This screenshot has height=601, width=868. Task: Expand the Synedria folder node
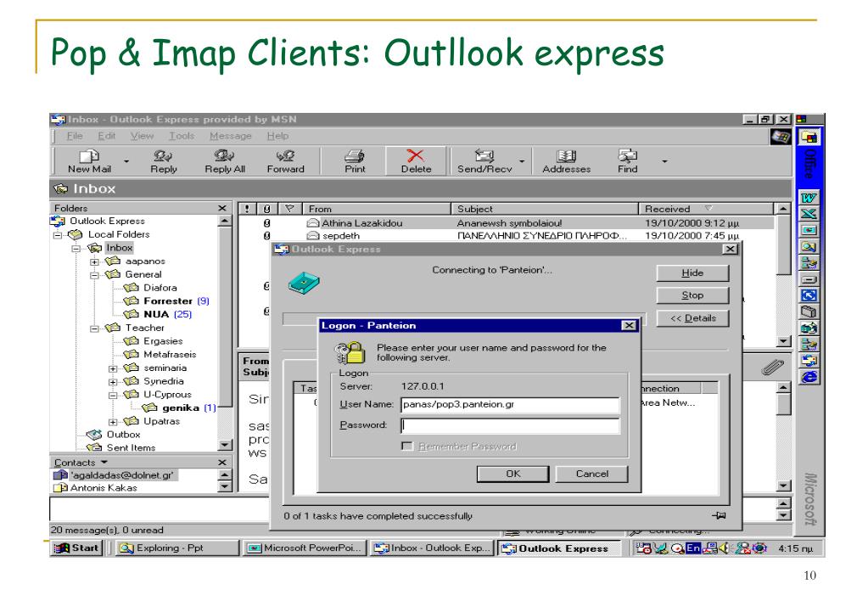(x=112, y=382)
